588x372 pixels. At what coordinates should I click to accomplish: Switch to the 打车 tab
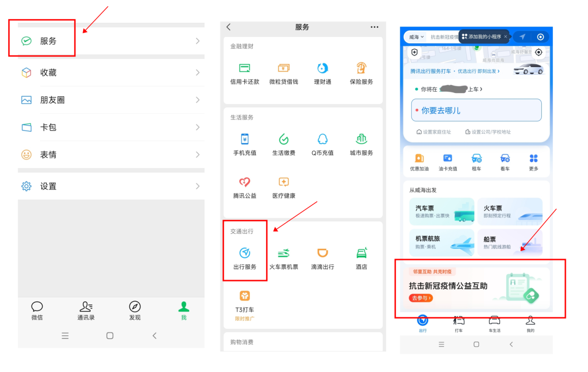[458, 323]
